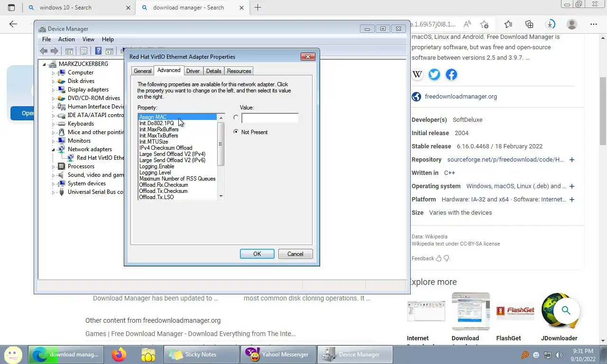
Task: Click volume speaker tray icon
Action: tap(559, 355)
